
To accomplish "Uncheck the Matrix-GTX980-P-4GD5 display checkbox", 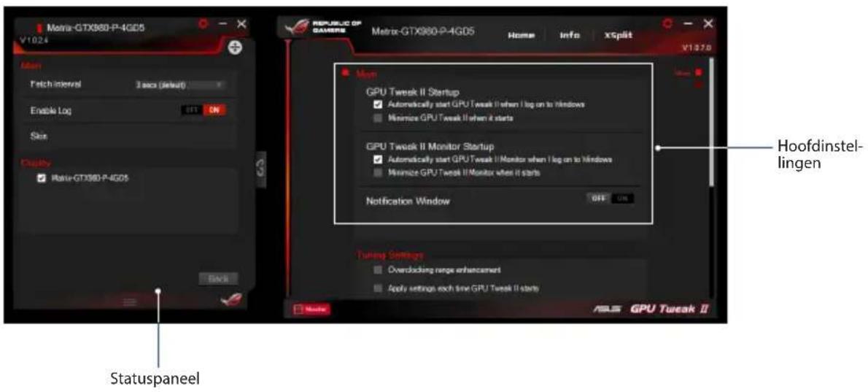I will coord(41,178).
